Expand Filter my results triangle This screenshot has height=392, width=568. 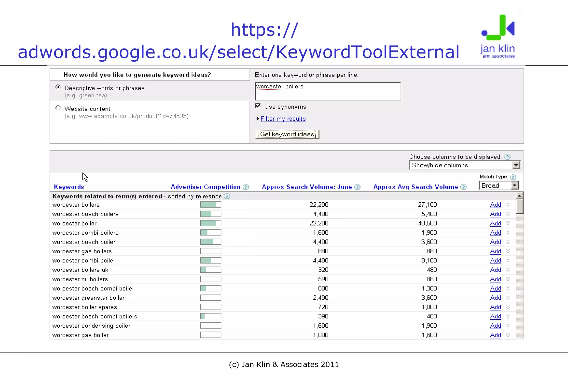(x=258, y=119)
